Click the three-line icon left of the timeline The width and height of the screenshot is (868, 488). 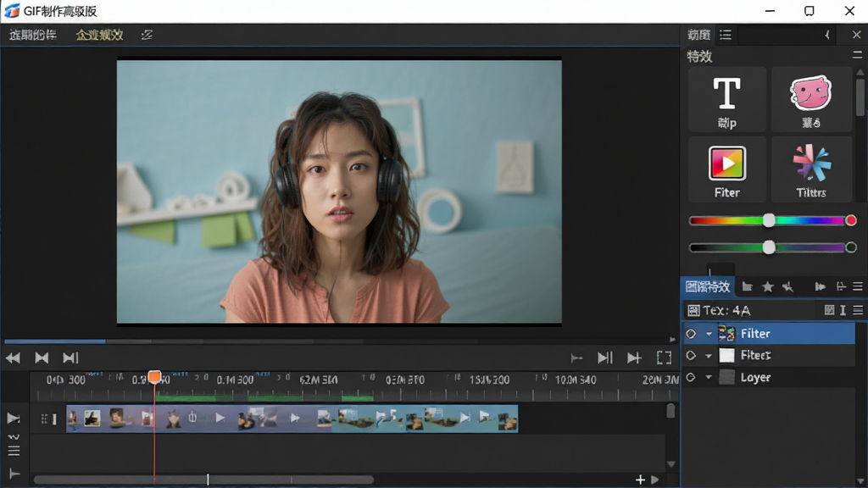(14, 451)
